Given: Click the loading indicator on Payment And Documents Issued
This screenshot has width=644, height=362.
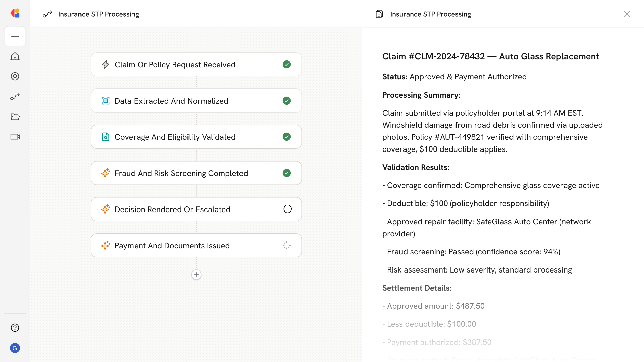Looking at the screenshot, I should click(287, 245).
